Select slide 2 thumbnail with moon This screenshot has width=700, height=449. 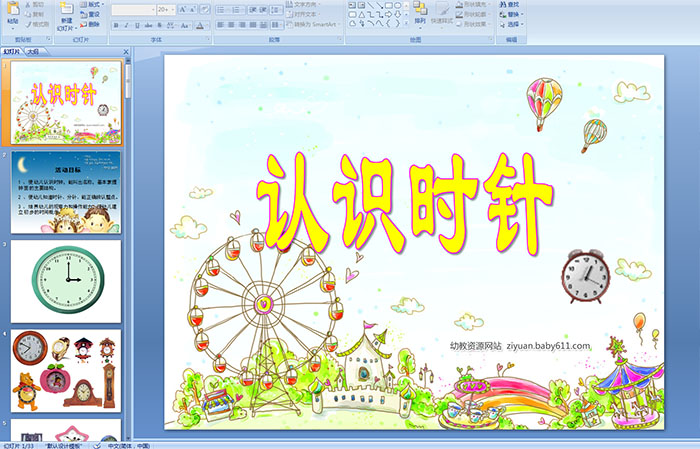tap(66, 192)
